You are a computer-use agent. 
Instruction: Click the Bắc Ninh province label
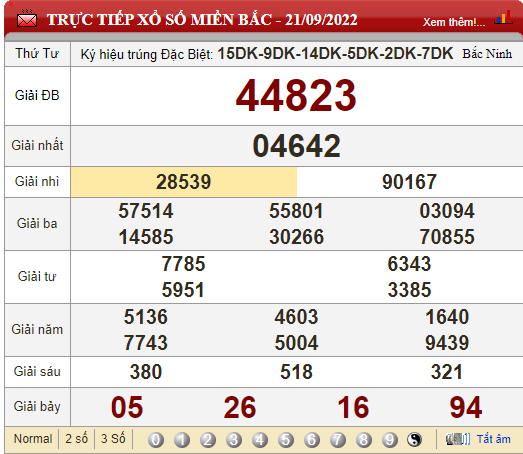(487, 54)
